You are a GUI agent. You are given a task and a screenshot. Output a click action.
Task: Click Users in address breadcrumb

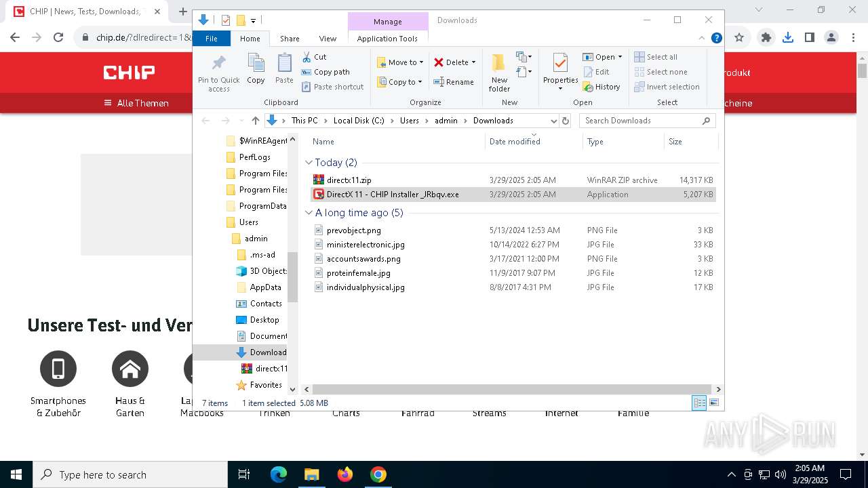tap(409, 121)
